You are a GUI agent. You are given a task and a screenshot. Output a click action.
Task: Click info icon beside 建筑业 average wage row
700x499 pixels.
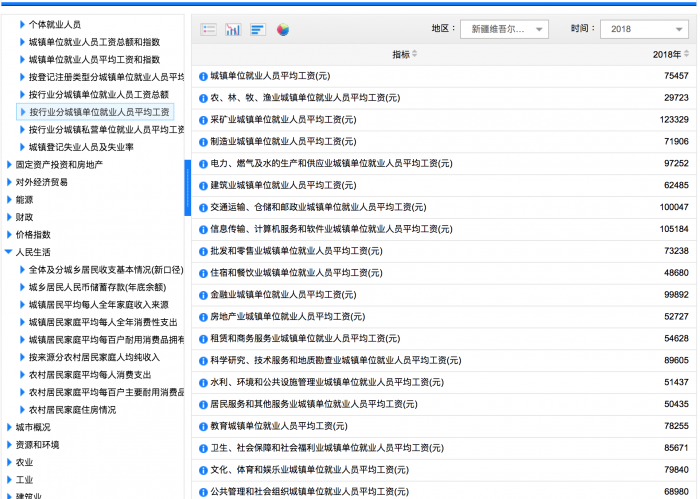coord(203,185)
